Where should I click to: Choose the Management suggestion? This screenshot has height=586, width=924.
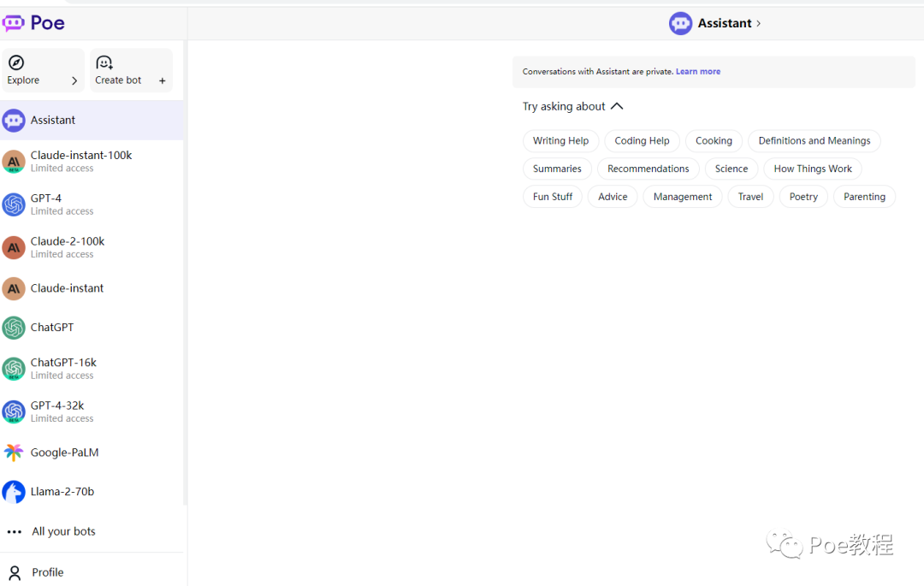[x=683, y=197]
